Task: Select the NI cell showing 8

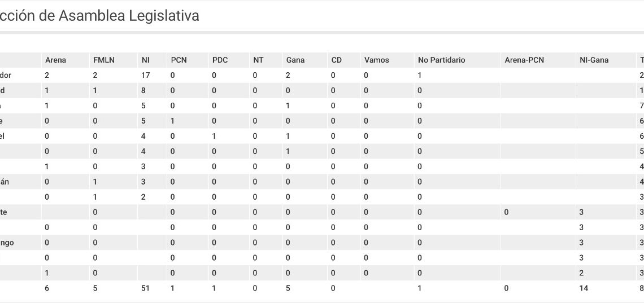Action: pyautogui.click(x=143, y=91)
